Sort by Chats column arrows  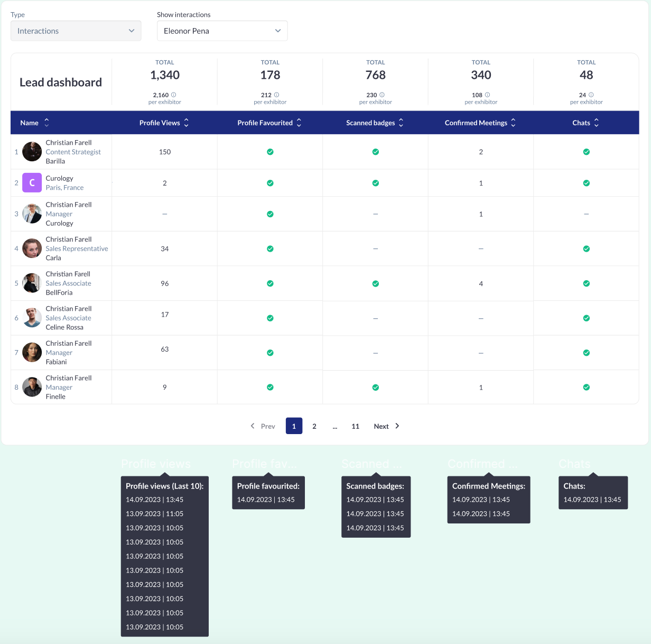597,123
